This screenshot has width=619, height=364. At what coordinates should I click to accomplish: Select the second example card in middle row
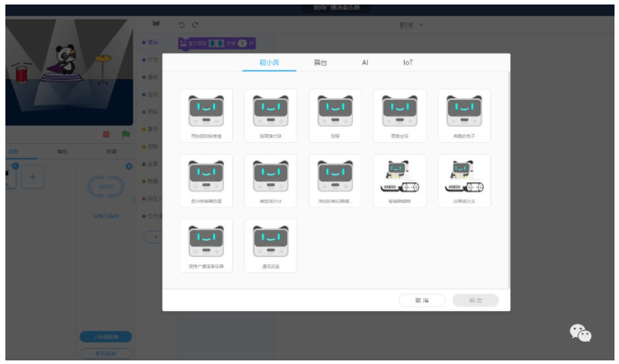click(271, 181)
